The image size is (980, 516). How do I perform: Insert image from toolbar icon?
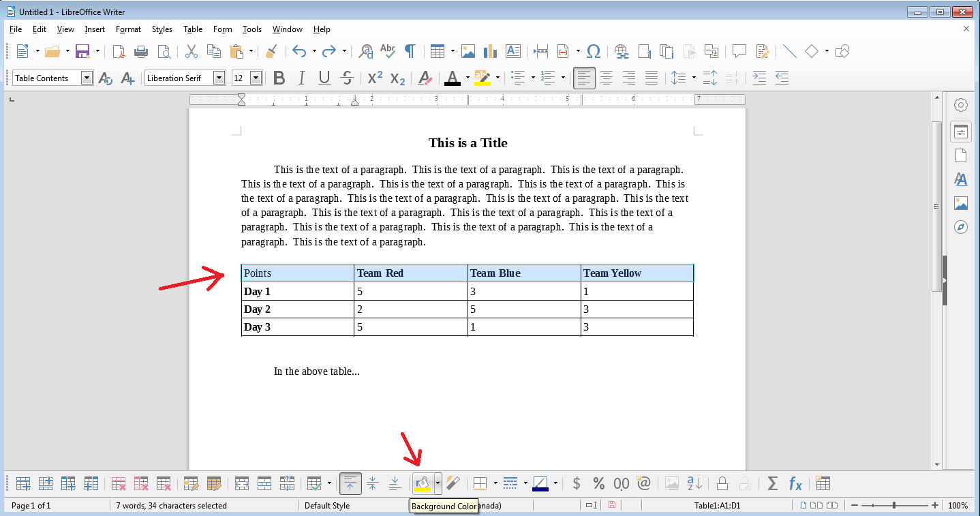pyautogui.click(x=468, y=51)
